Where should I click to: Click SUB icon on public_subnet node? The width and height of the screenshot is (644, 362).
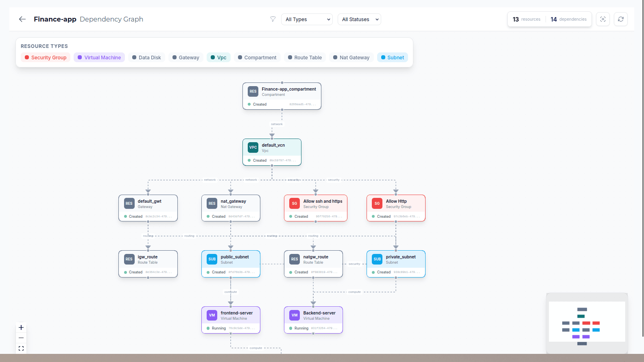coord(212,259)
